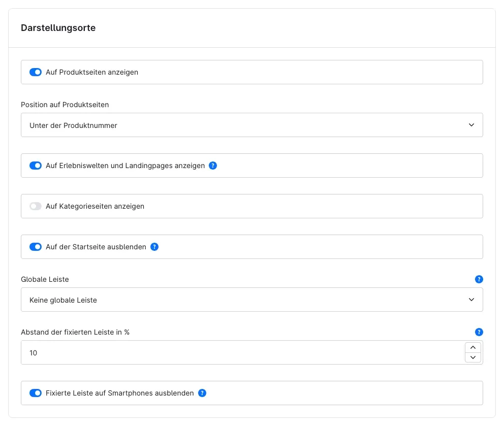Image resolution: width=504 pixels, height=426 pixels.
Task: Show help tooltip for Startseite ausblenden
Action: coord(154,247)
